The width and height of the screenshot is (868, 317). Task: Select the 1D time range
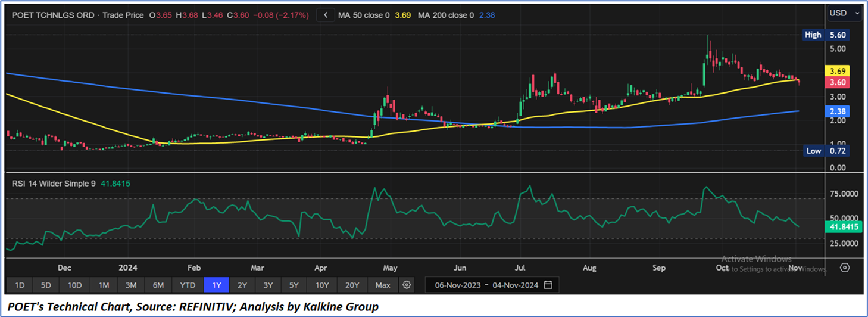pyautogui.click(x=20, y=285)
